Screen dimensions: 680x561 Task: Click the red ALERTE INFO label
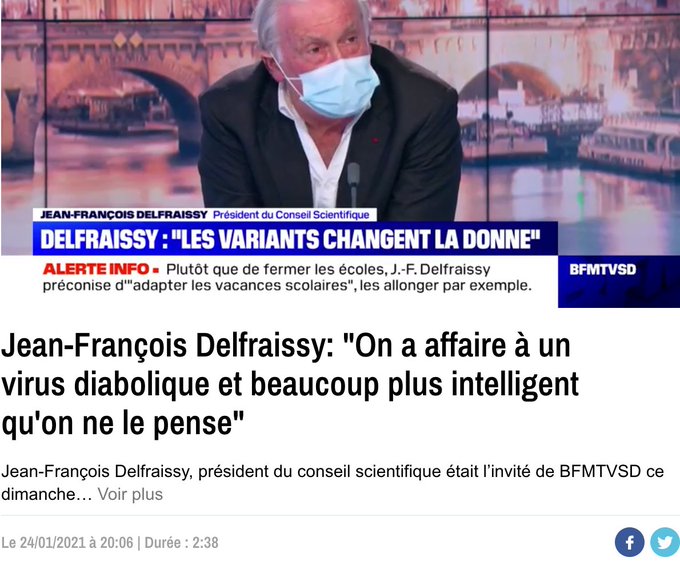pyautogui.click(x=96, y=269)
